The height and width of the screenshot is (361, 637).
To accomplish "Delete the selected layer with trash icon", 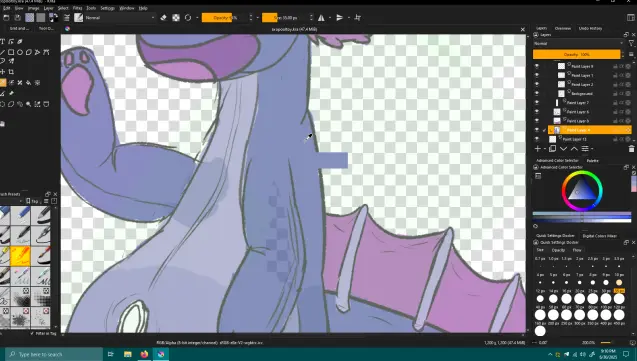I will click(x=631, y=149).
